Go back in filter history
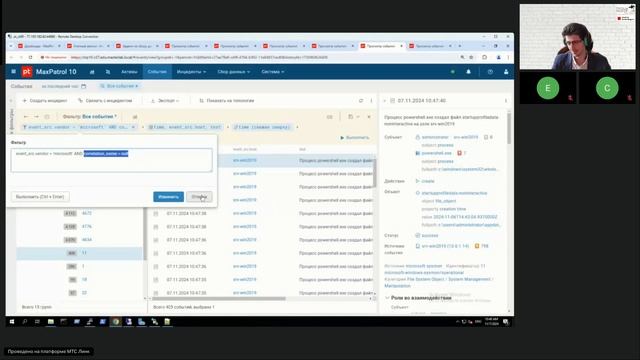The width and height of the screenshot is (640, 360). [x=26, y=117]
